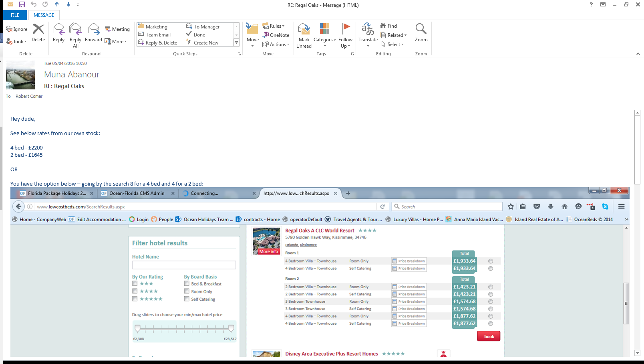This screenshot has height=364, width=644.
Task: Open Disney Area Executive Plus Resort Homes
Action: [332, 354]
